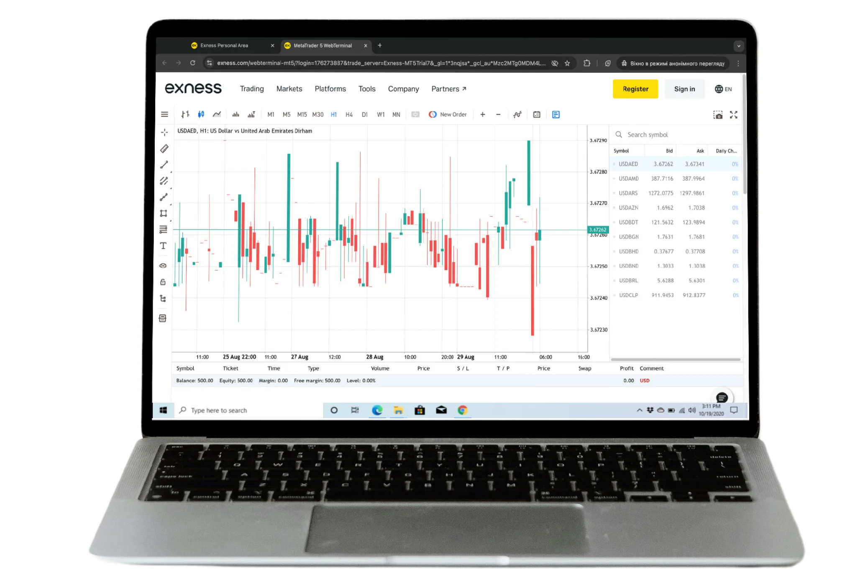Click the trend line tool icon
The width and height of the screenshot is (868, 588).
164,164
